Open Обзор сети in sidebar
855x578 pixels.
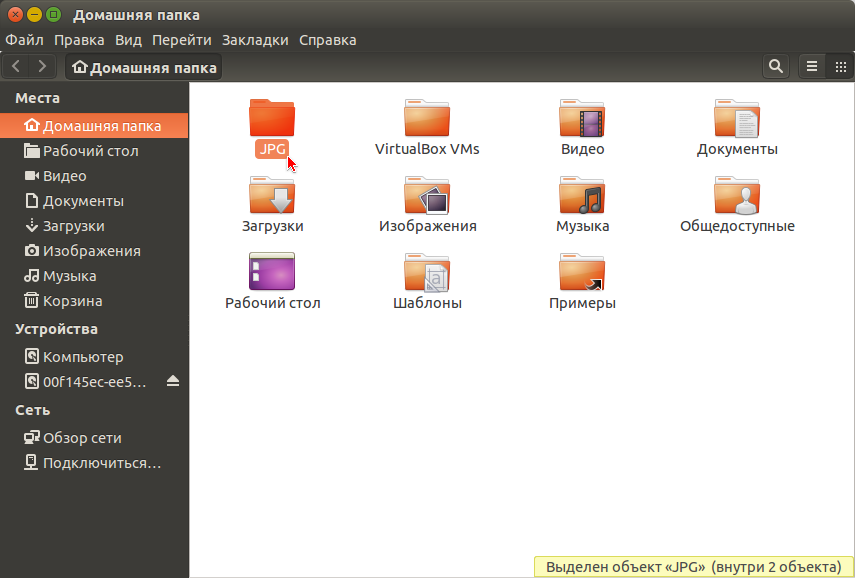pyautogui.click(x=94, y=438)
